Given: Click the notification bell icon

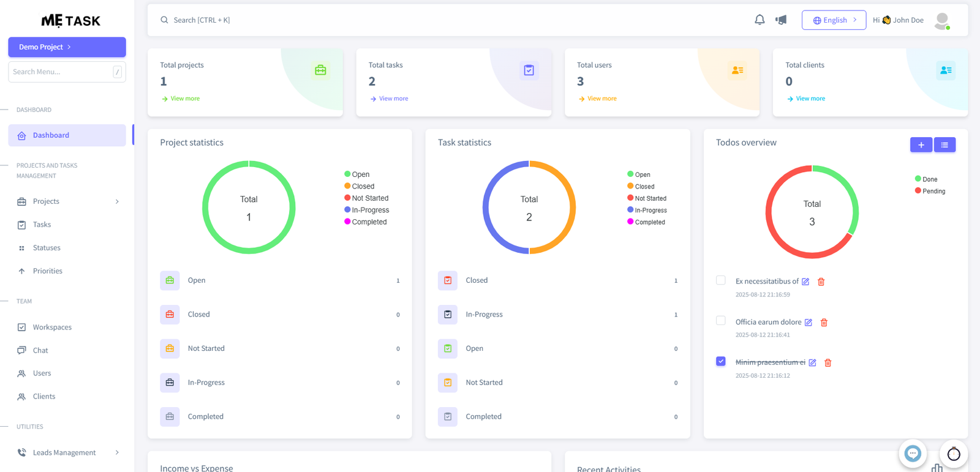Looking at the screenshot, I should tap(759, 20).
